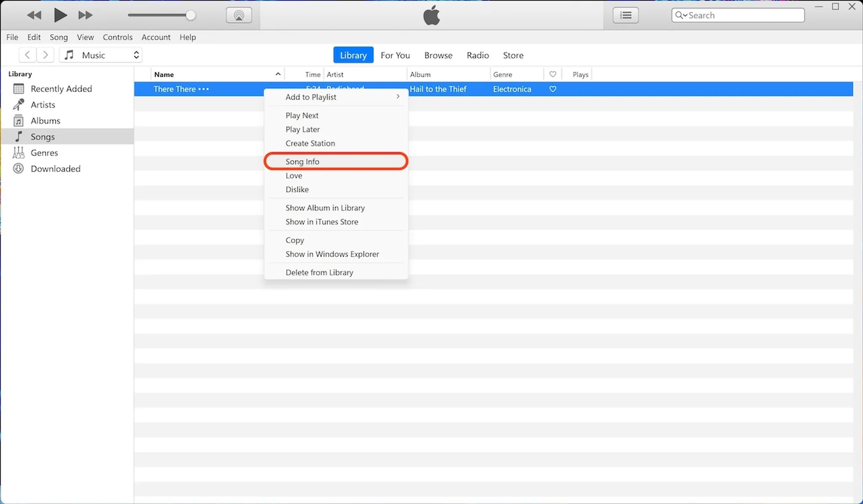
Task: Click the navigate back arrow button
Action: 27,55
